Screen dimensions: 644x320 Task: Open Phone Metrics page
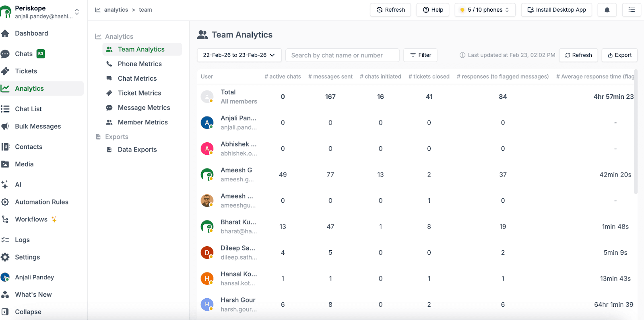pos(140,64)
